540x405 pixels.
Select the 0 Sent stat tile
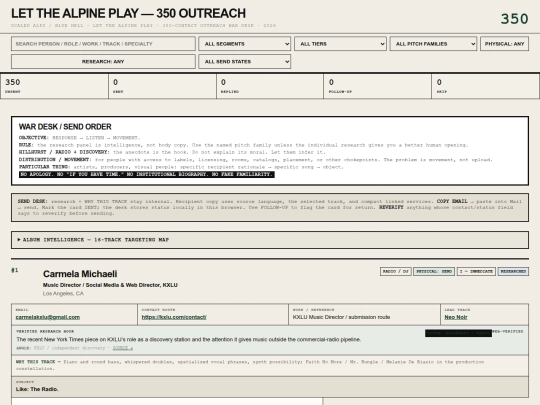click(x=163, y=86)
